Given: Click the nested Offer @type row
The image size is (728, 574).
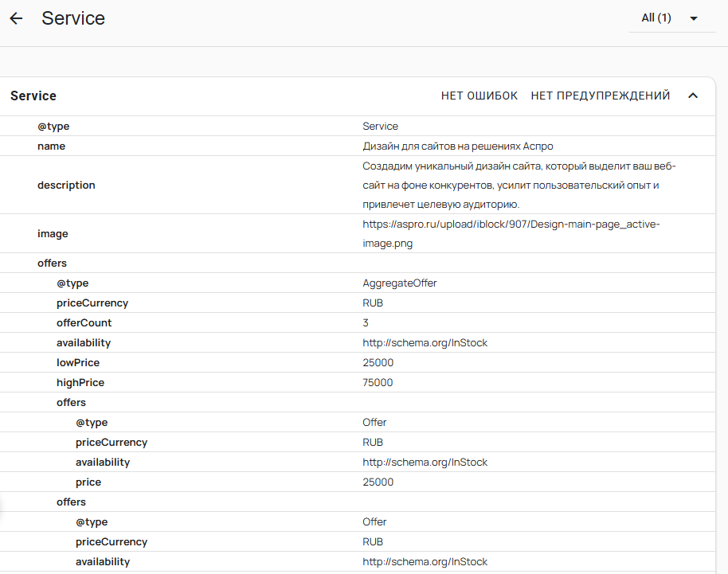Looking at the screenshot, I should click(x=92, y=422).
